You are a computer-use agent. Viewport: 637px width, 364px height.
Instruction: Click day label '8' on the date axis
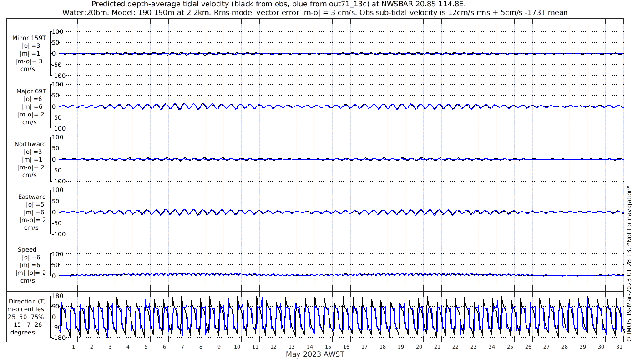[x=201, y=347]
